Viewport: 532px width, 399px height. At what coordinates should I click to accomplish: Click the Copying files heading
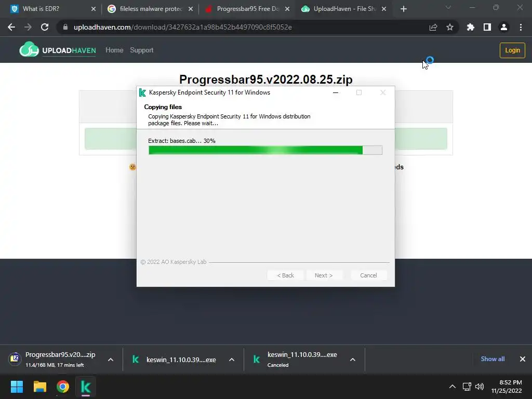tap(163, 107)
